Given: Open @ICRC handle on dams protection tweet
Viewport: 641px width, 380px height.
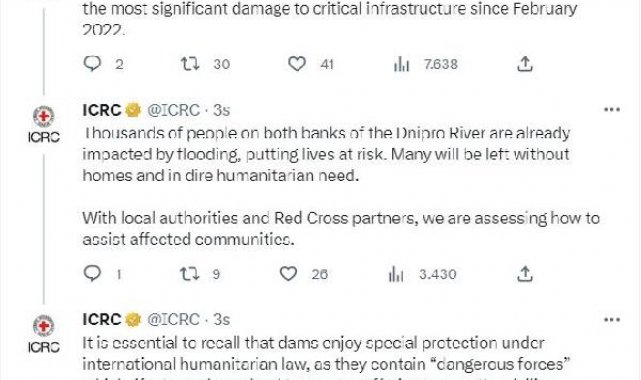Looking at the screenshot, I should 173,320.
